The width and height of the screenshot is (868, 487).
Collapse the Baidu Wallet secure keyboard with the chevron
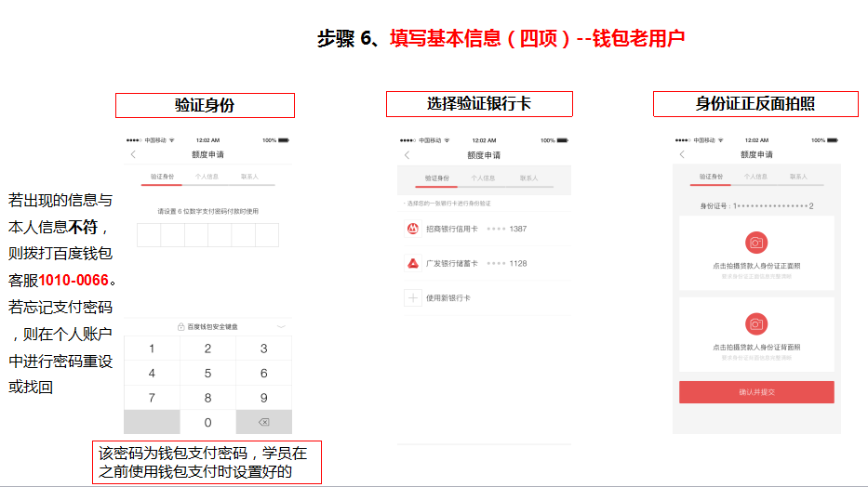click(282, 327)
